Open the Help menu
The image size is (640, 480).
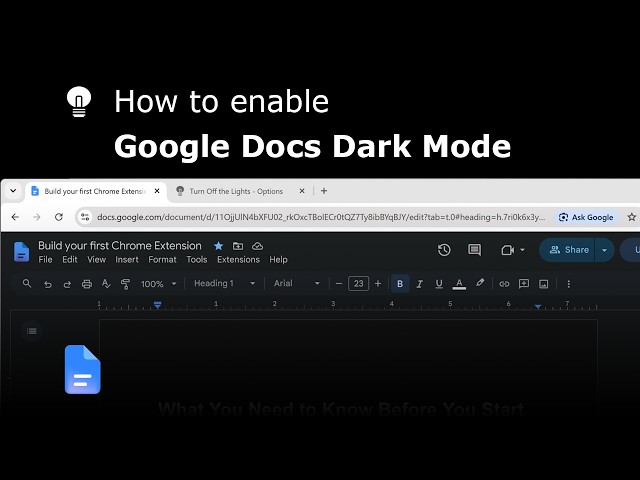pyautogui.click(x=278, y=260)
